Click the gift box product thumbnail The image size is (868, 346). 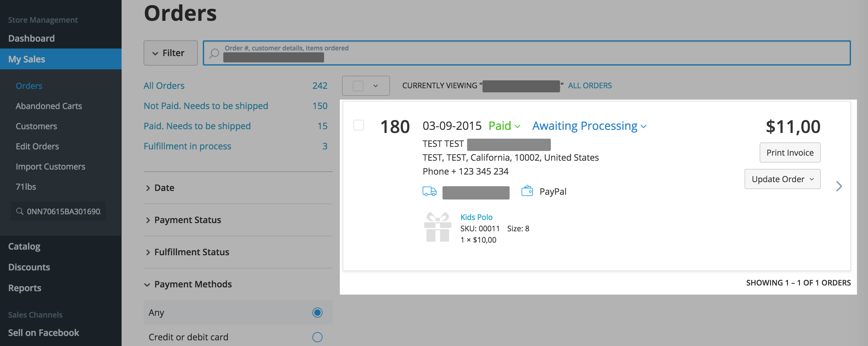[437, 227]
